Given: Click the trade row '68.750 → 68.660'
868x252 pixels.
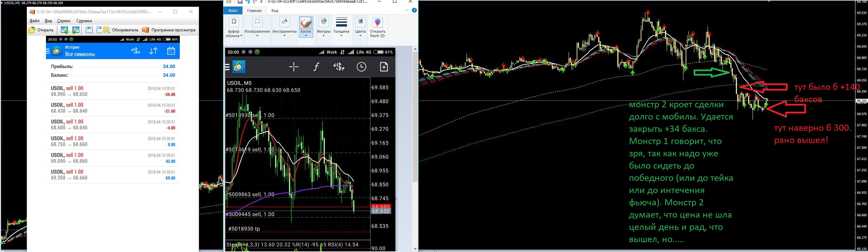Looking at the screenshot, I should coord(113,141).
